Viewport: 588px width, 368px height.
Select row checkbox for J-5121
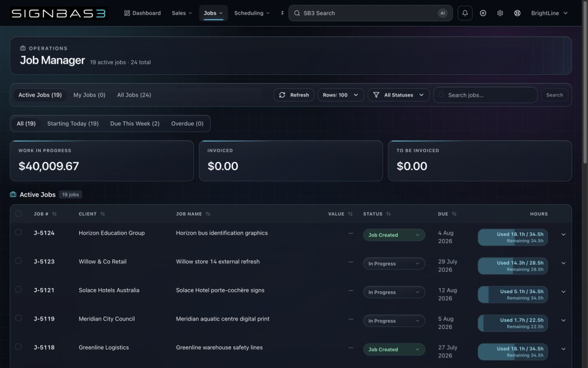pos(18,289)
